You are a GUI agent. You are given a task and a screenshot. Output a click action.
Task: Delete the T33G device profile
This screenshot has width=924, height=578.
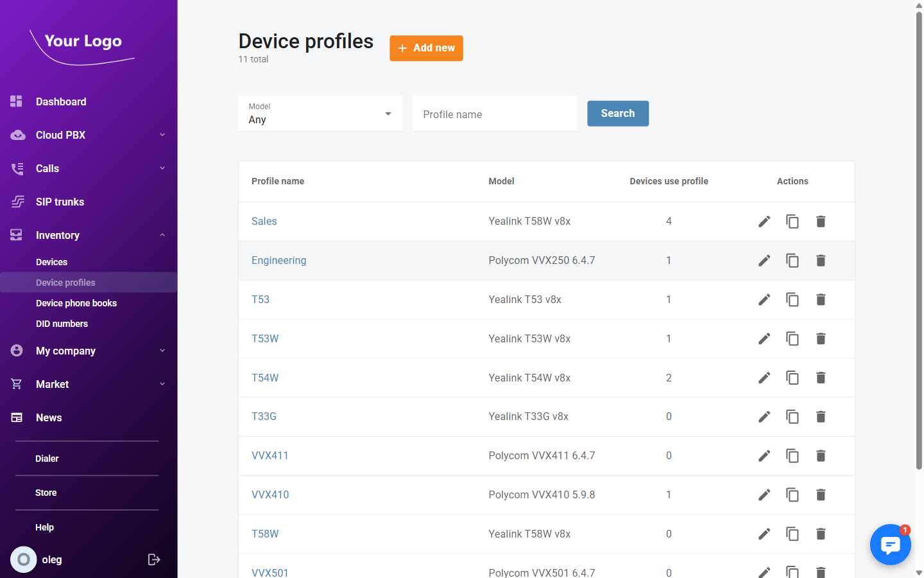pos(821,416)
